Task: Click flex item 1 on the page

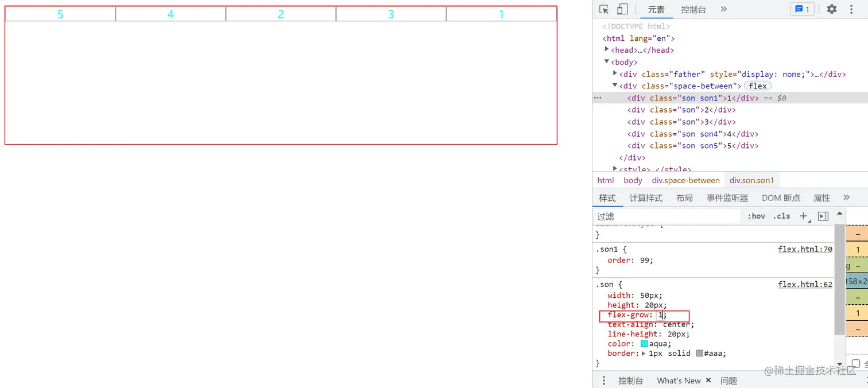Action: pyautogui.click(x=501, y=14)
